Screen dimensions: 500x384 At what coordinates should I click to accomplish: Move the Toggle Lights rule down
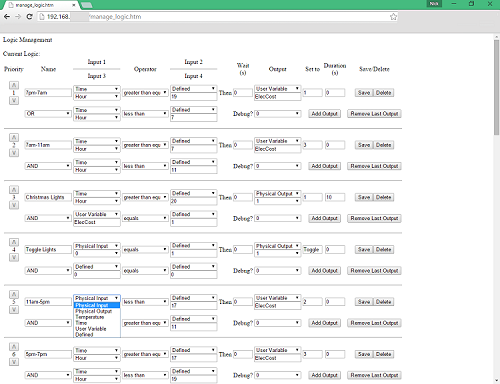14,257
